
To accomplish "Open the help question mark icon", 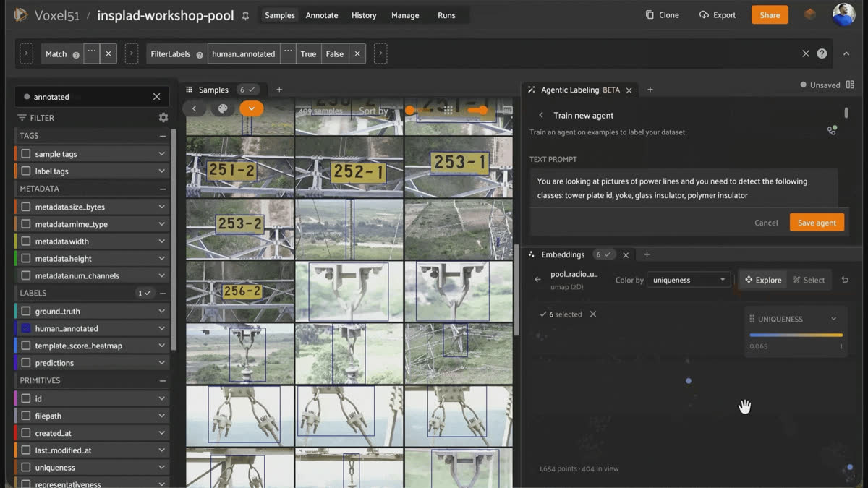I will (822, 53).
